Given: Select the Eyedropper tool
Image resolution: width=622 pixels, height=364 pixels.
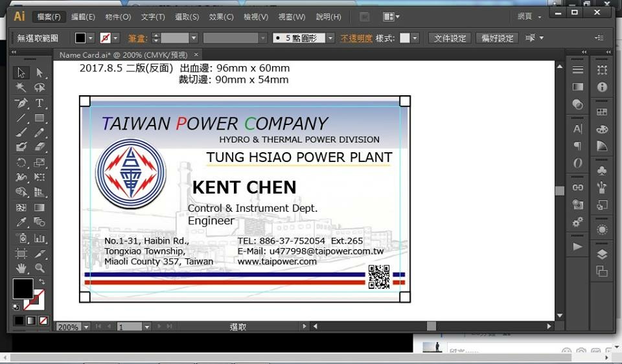Looking at the screenshot, I should (21, 222).
